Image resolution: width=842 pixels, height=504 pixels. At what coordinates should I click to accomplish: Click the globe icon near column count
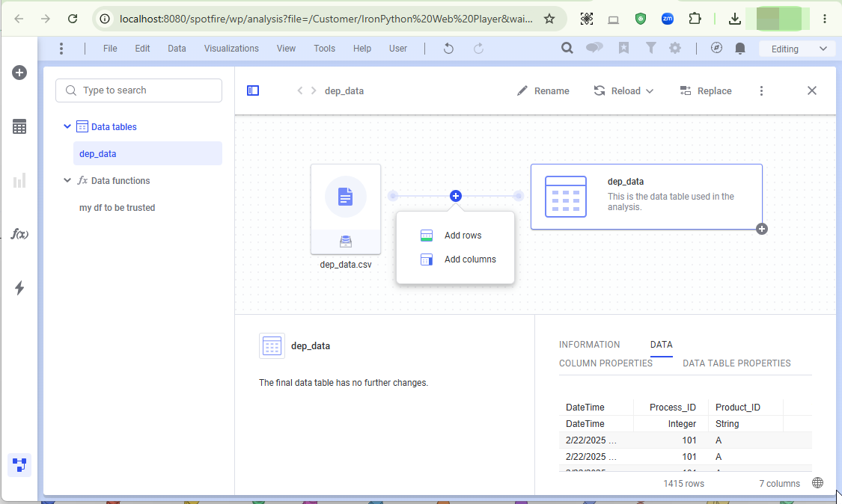(x=817, y=482)
